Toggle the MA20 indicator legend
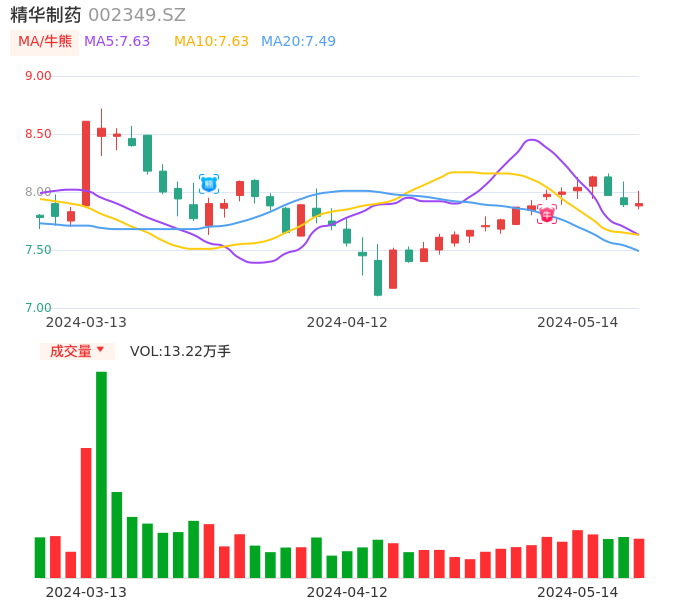Screen dimensions: 686x606 coord(298,41)
